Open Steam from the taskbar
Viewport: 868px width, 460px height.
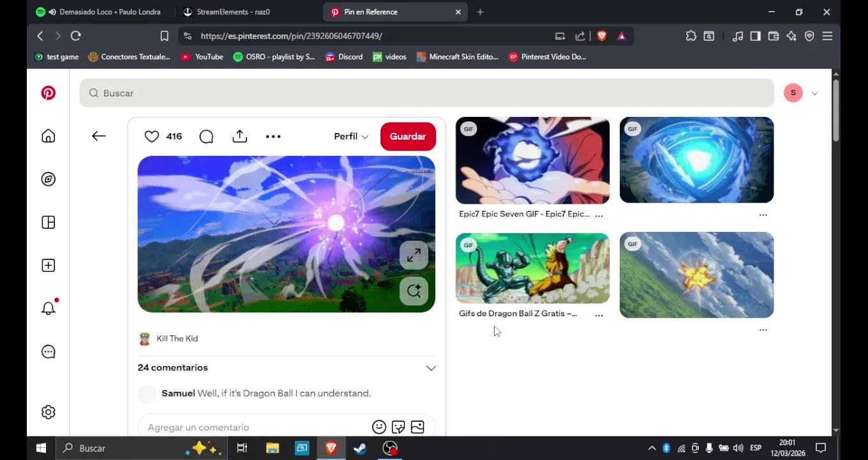pyautogui.click(x=360, y=448)
